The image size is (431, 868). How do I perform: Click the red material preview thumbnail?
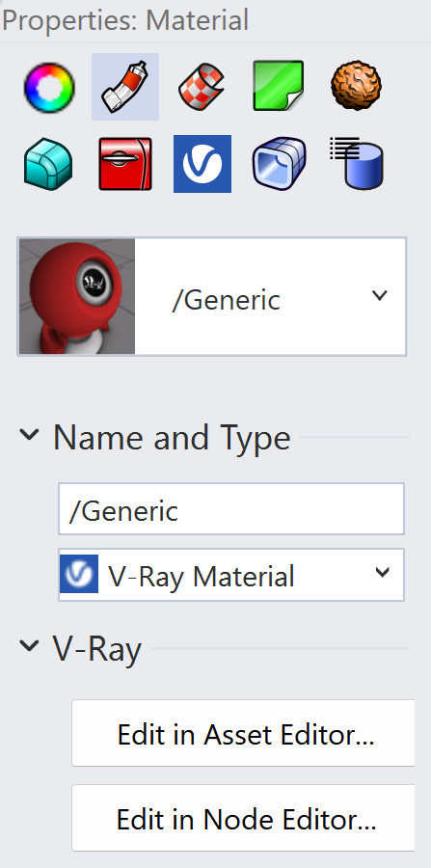77,296
